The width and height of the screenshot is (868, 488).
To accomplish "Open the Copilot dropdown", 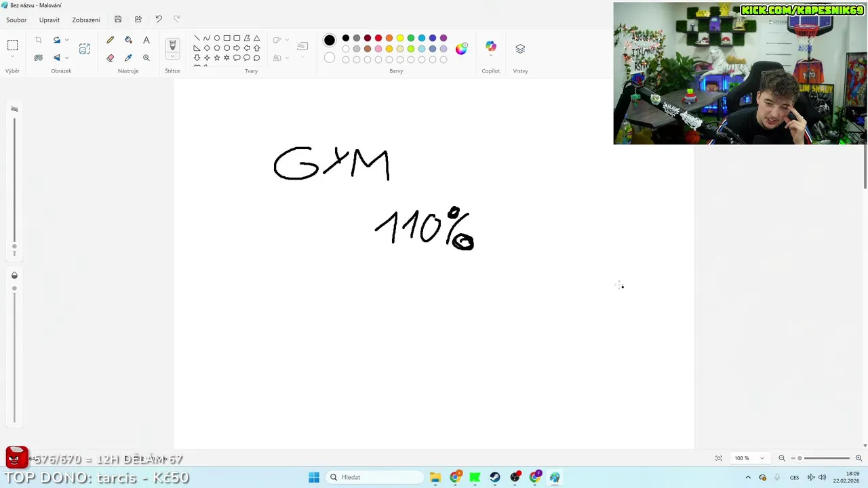I will (491, 56).
